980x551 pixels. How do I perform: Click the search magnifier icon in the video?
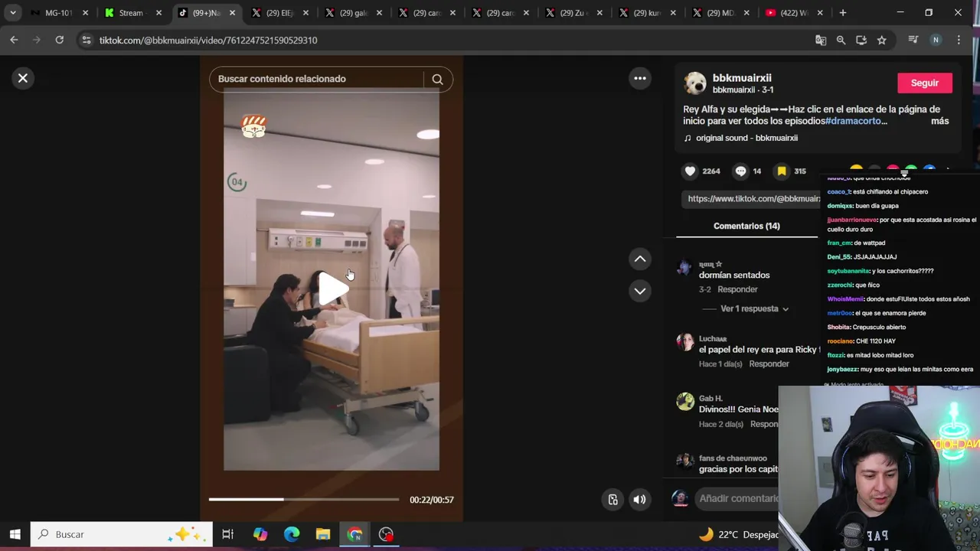tap(437, 79)
